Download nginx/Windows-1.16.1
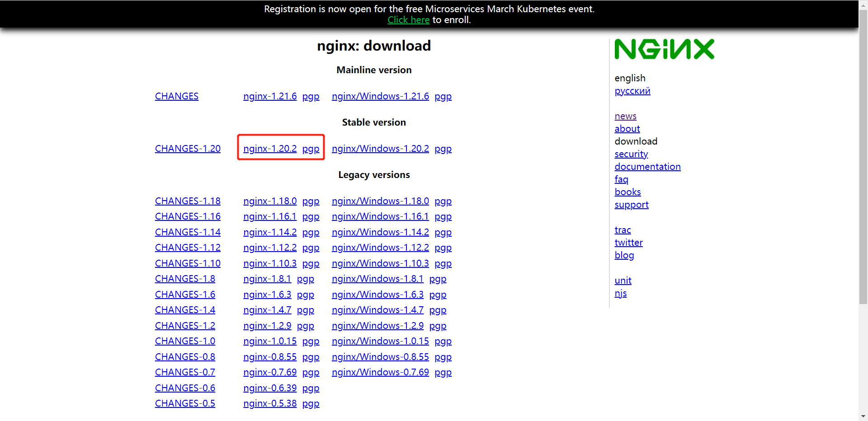 pos(380,216)
